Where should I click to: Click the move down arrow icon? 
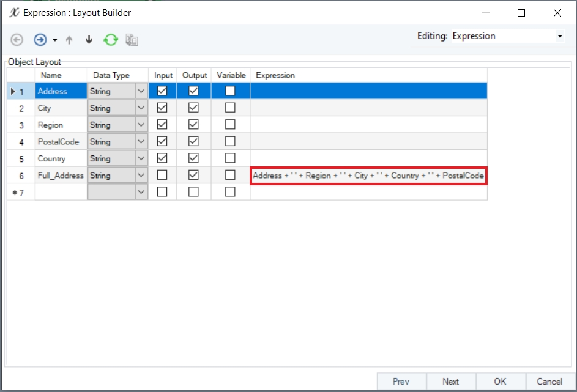tap(89, 40)
